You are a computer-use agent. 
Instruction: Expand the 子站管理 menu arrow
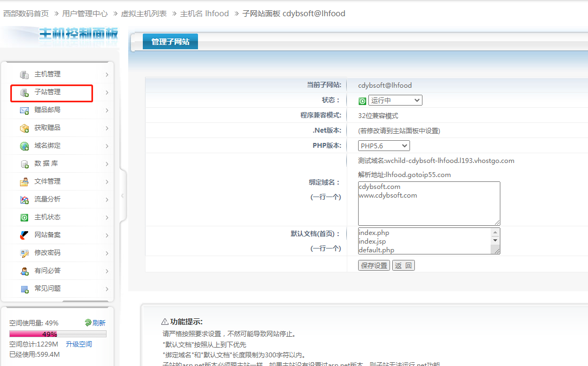pos(107,93)
